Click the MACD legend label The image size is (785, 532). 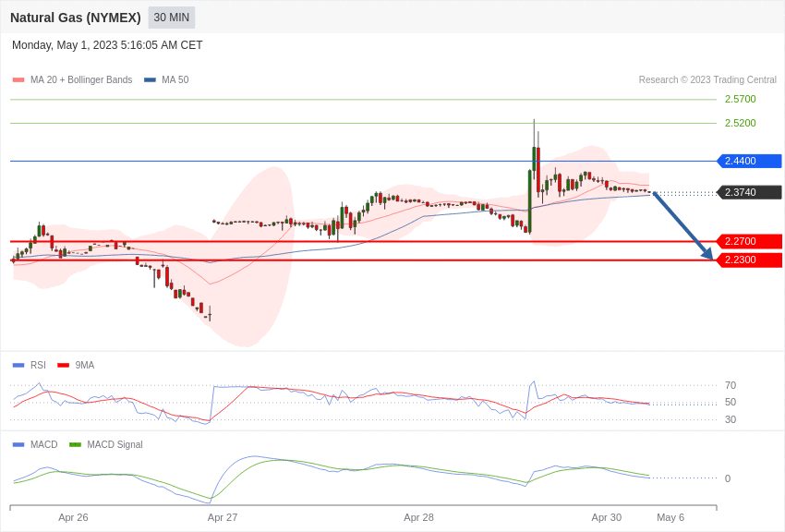click(x=44, y=444)
